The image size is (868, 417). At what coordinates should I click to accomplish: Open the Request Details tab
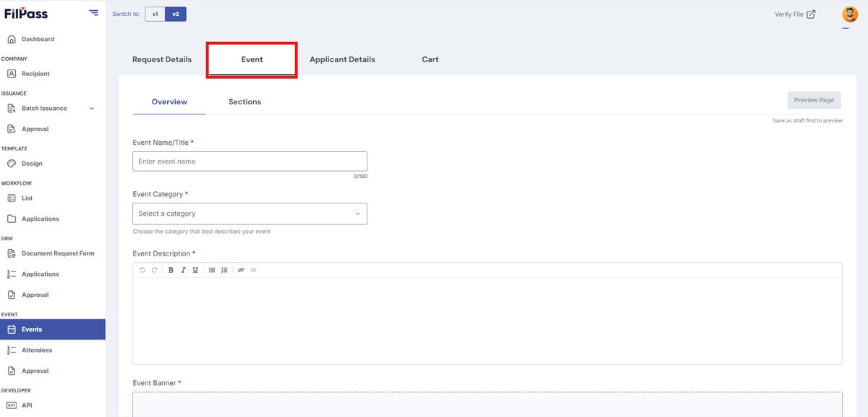pos(162,59)
